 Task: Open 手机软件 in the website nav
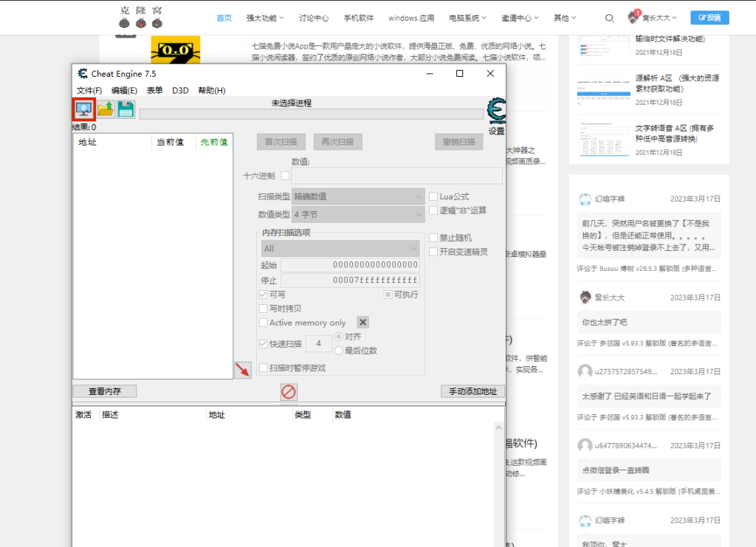point(359,18)
